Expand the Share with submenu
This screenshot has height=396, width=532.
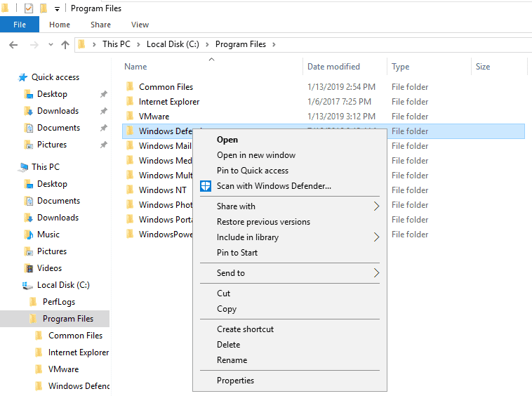click(x=376, y=206)
